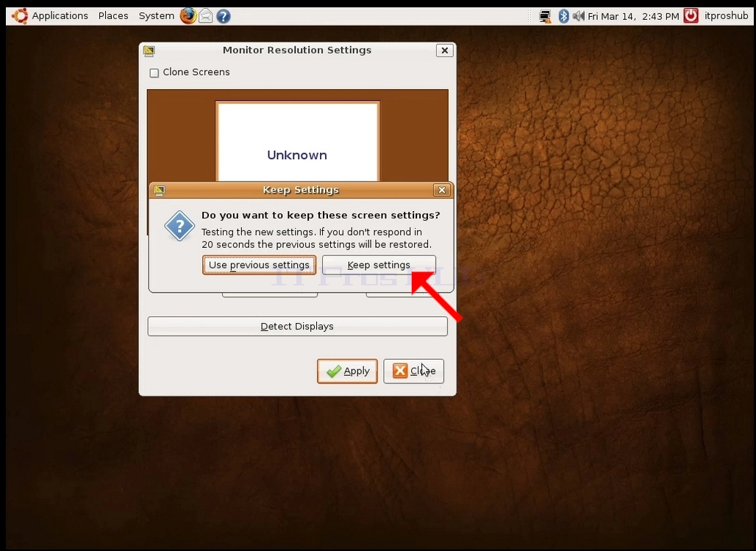756x551 pixels.
Task: Open the Applications menu
Action: pyautogui.click(x=60, y=16)
